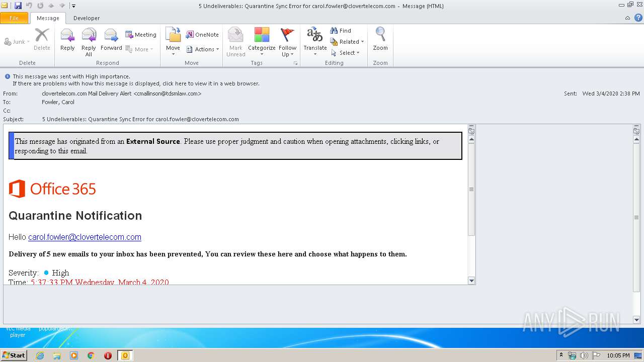Open the Select dropdown in Editing

pyautogui.click(x=345, y=53)
